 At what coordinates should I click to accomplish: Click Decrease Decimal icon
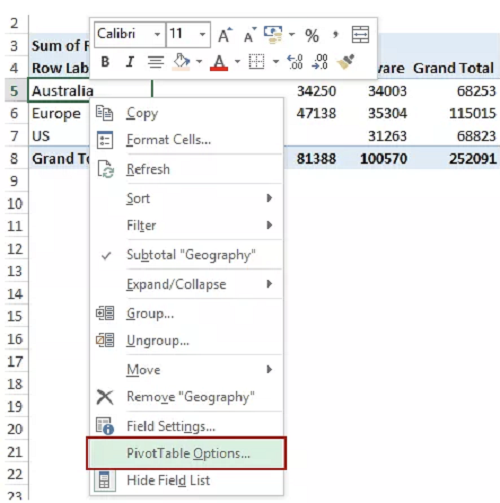pyautogui.click(x=320, y=62)
